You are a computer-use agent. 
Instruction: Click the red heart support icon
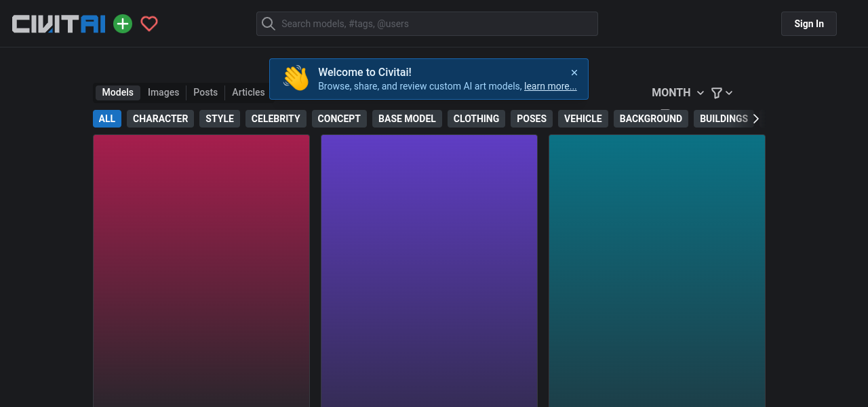click(x=149, y=24)
